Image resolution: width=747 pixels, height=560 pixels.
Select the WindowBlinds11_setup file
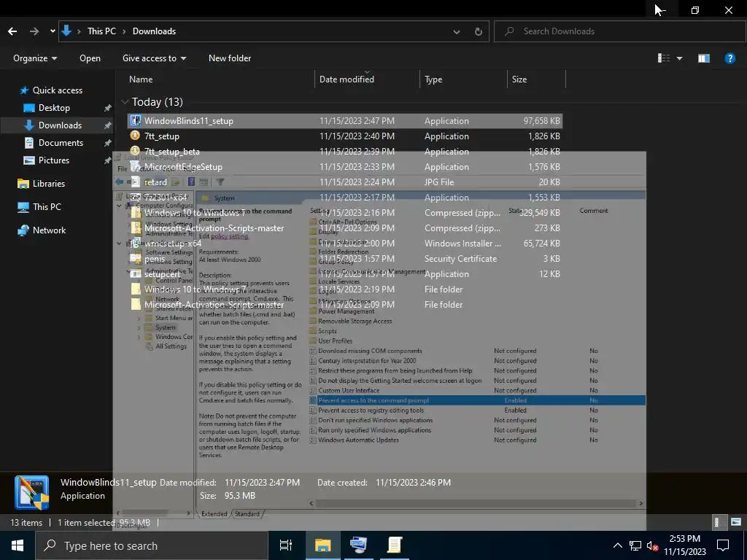[x=345, y=121]
